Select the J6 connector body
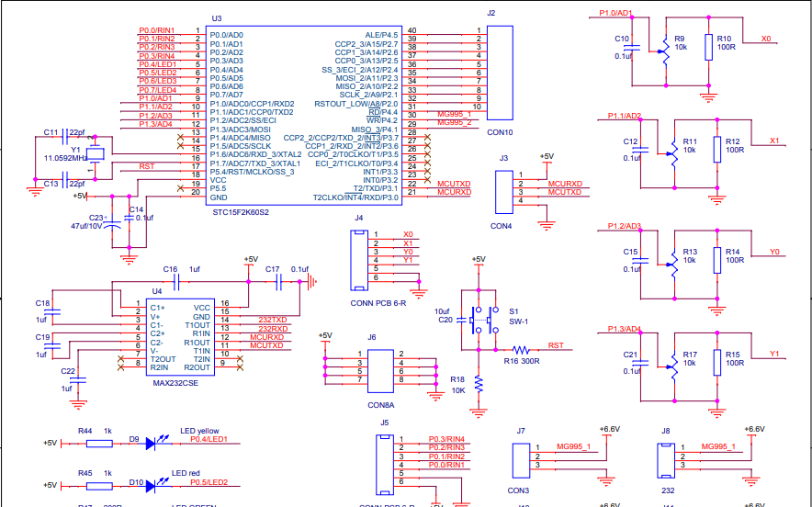 point(380,371)
